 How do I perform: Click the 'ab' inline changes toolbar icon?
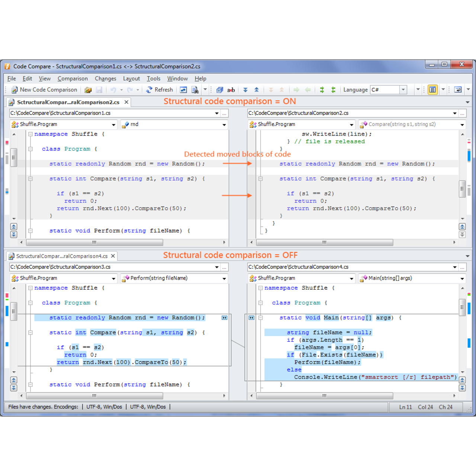[231, 90]
